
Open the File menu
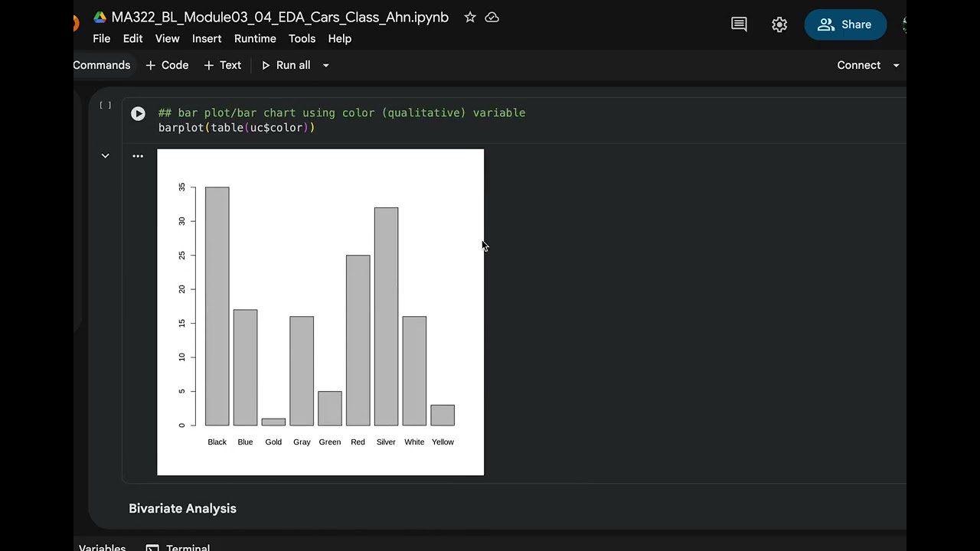tap(102, 38)
